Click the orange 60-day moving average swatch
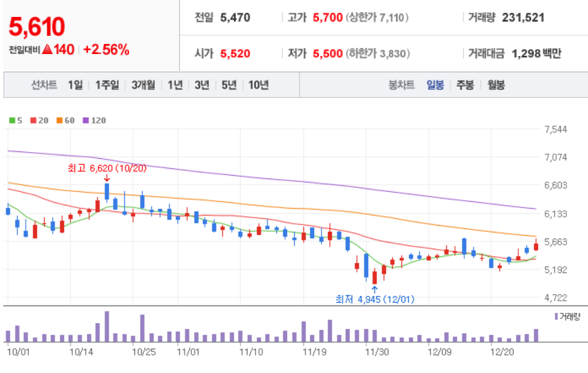Image resolution: width=588 pixels, height=373 pixels. 59,120
